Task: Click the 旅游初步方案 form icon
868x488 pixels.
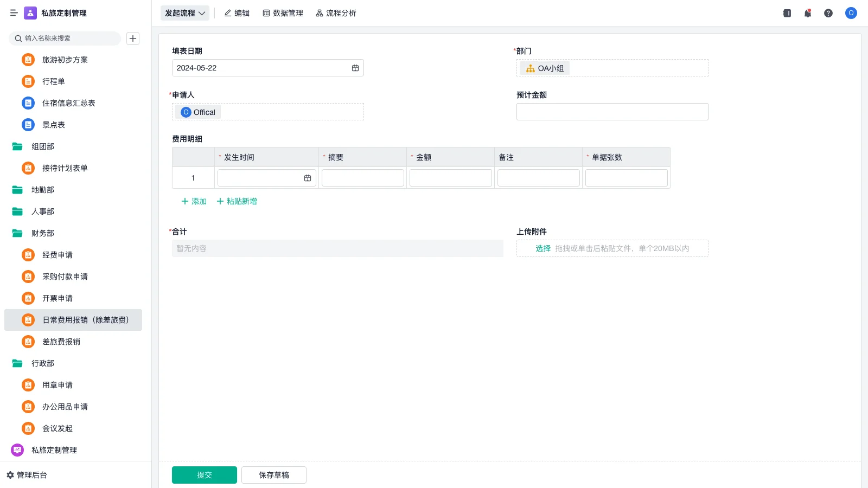Action: pos(28,60)
